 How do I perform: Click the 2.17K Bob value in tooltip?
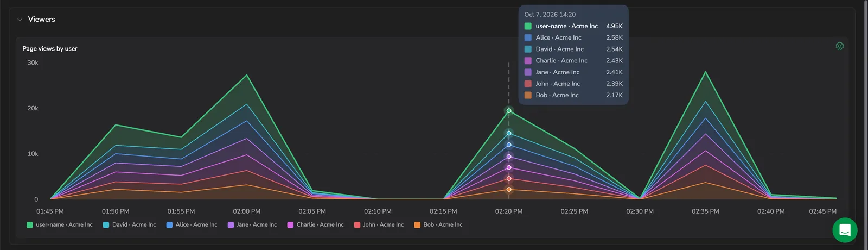[615, 95]
